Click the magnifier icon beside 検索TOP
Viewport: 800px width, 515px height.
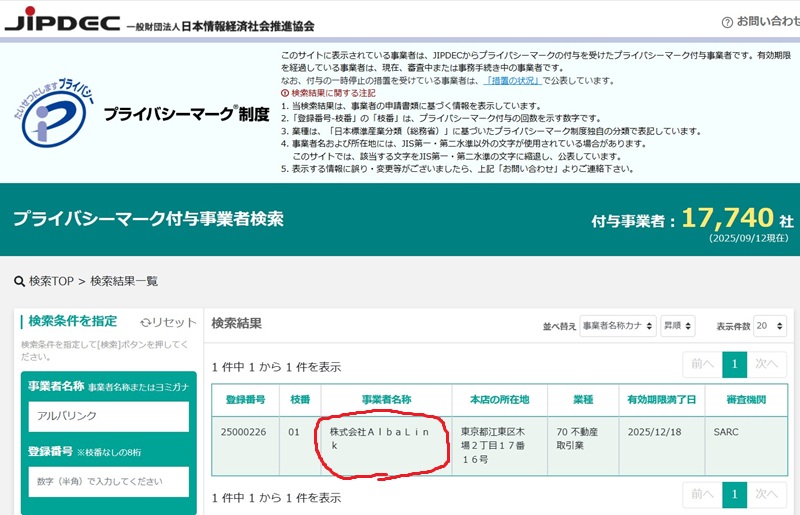pyautogui.click(x=19, y=281)
